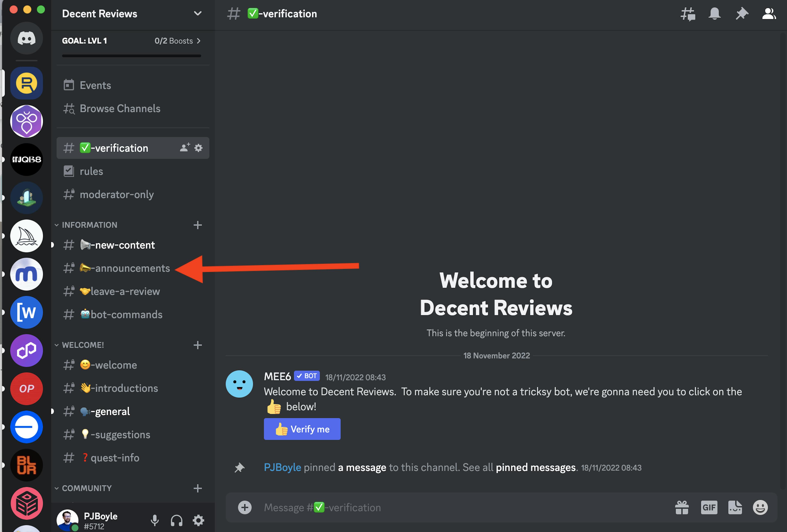Toggle member list visibility

[769, 14]
